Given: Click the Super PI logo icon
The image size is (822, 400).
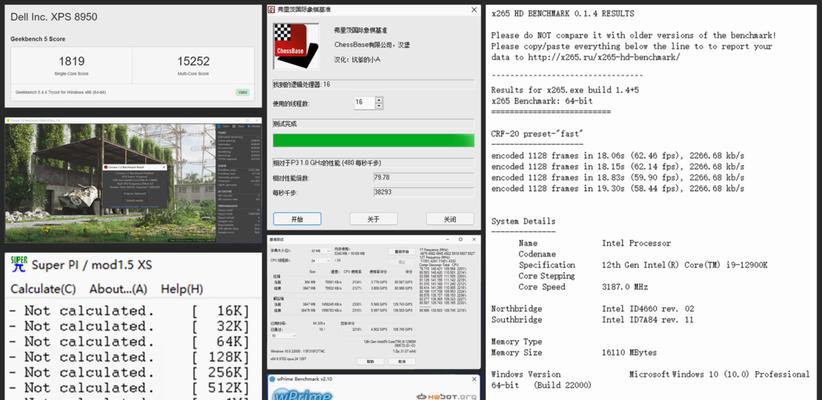Looking at the screenshot, I should click(19, 264).
